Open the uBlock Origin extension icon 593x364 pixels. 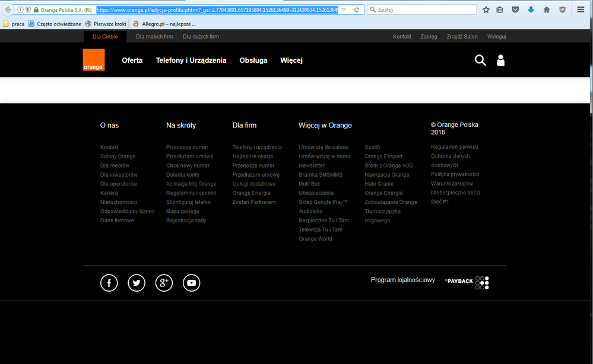(x=562, y=10)
